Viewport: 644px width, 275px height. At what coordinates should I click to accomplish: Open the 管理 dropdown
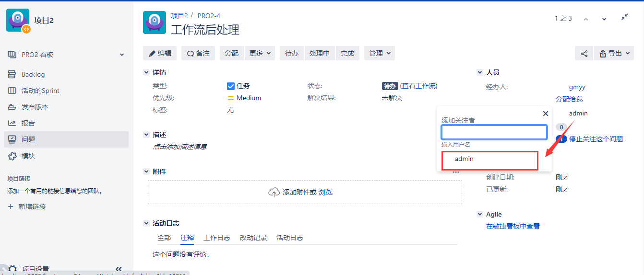379,54
